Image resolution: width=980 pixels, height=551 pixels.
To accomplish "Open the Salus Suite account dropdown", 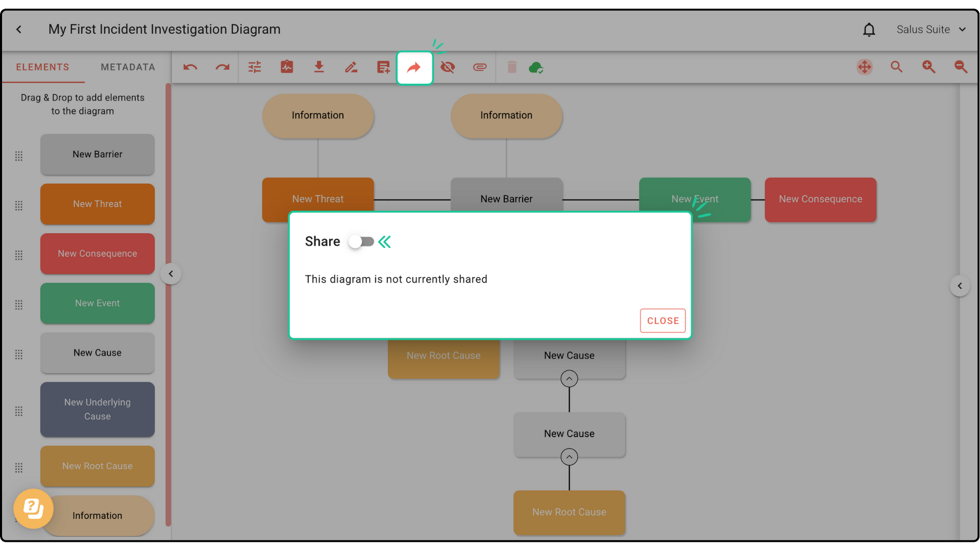I will [x=931, y=30].
